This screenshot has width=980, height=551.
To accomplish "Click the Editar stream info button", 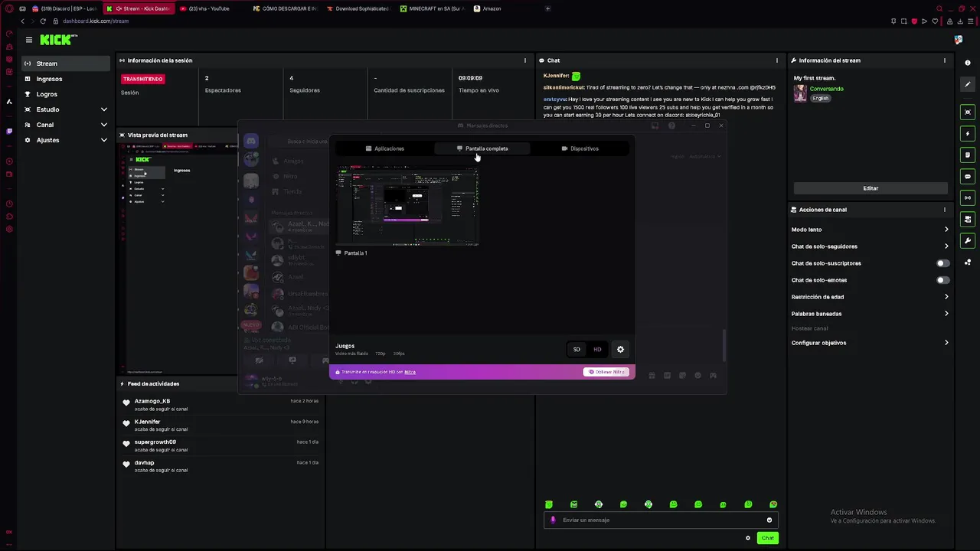I will pyautogui.click(x=871, y=188).
